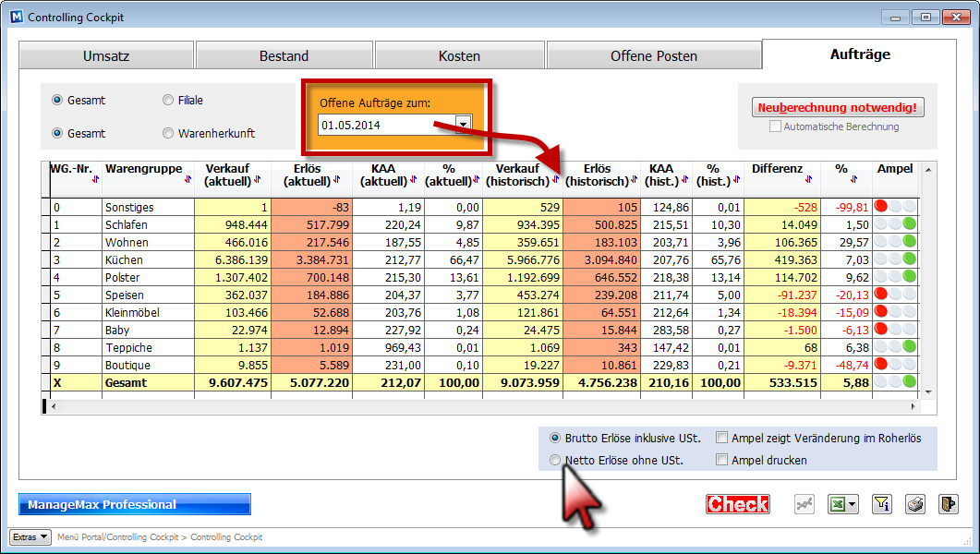Click sort arrows on Differenz header
Viewport: 980px width, 554px height.
pyautogui.click(x=809, y=179)
